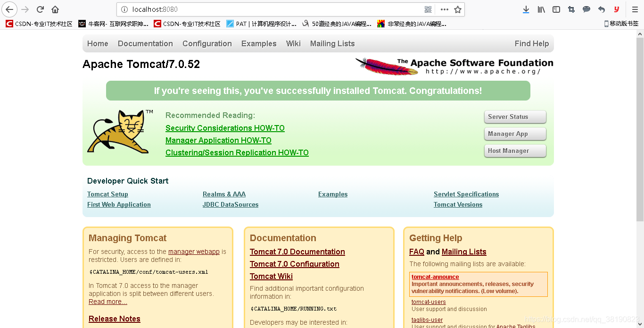The image size is (644, 328).
Task: Open the Release Notes link
Action: click(115, 319)
